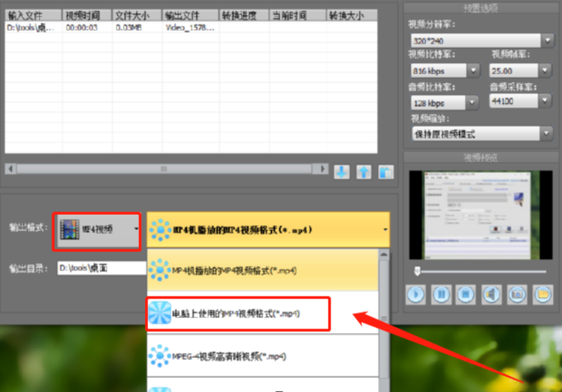Click the MP4视频 film strip icon
Screen dimensions: 562x392
pyautogui.click(x=70, y=229)
